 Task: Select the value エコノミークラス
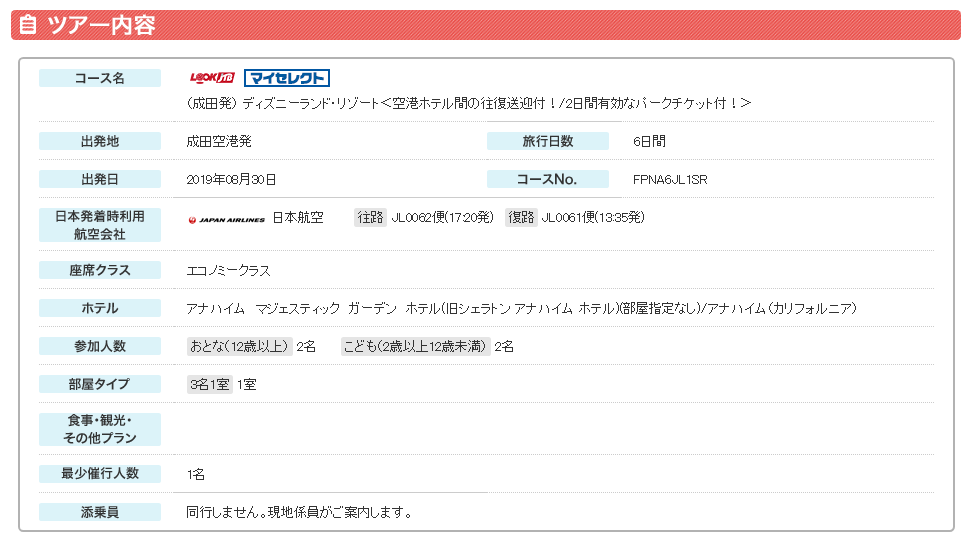[x=229, y=271]
